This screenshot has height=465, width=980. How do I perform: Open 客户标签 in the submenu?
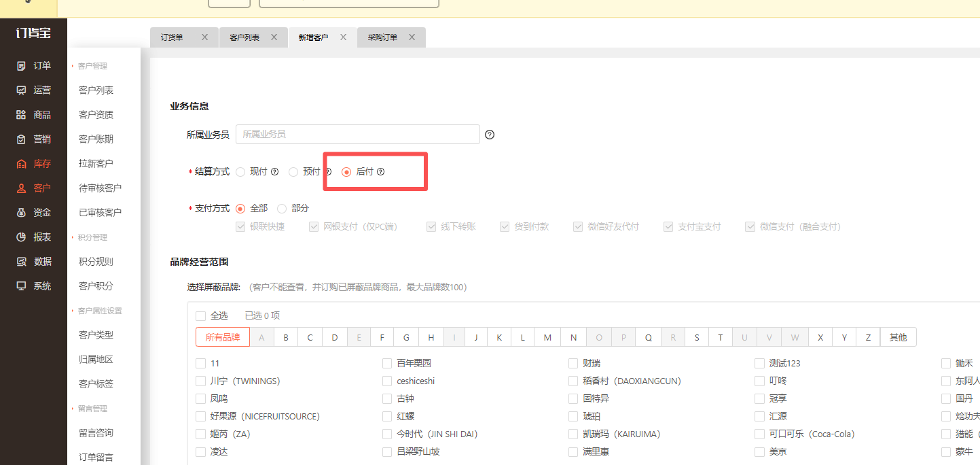(x=96, y=384)
